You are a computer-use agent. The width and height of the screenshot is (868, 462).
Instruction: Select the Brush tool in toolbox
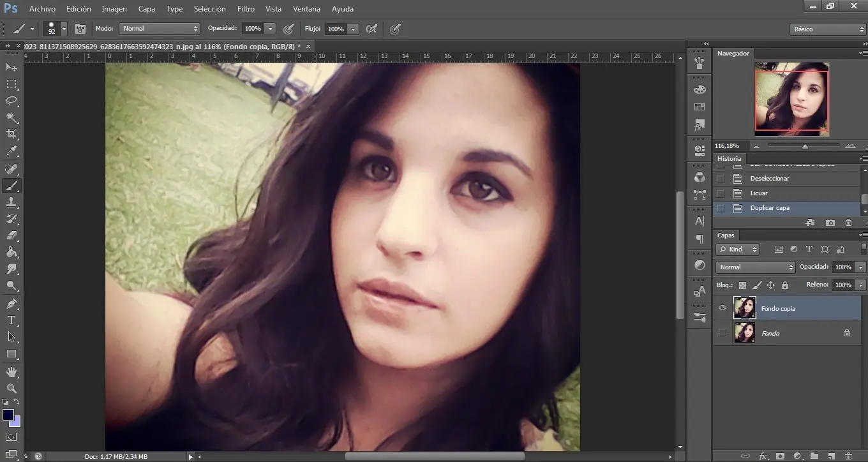pos(11,186)
